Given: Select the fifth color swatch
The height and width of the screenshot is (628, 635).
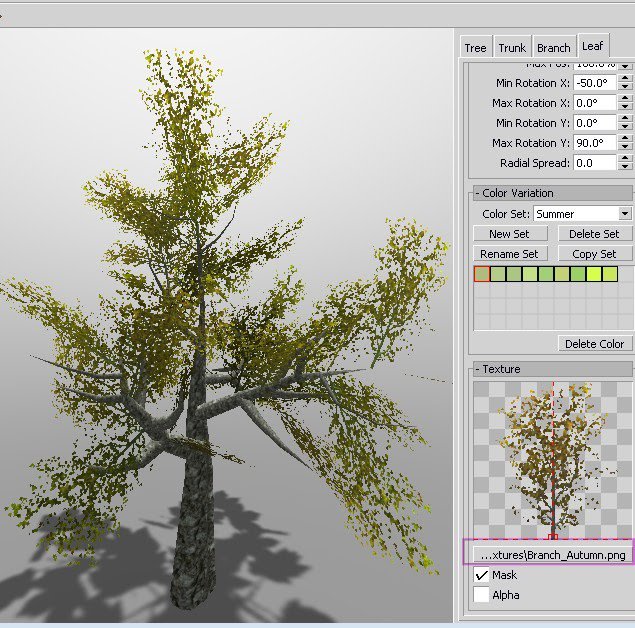Looking at the screenshot, I should 546,274.
